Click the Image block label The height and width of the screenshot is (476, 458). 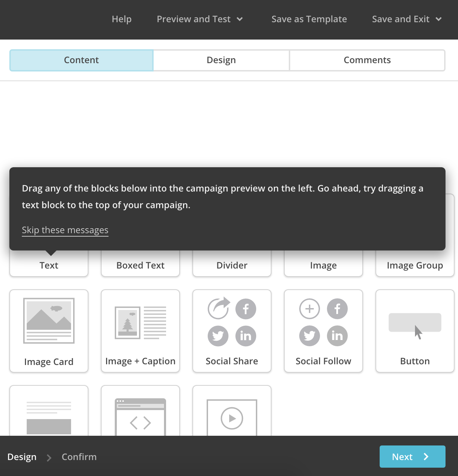pos(323,265)
